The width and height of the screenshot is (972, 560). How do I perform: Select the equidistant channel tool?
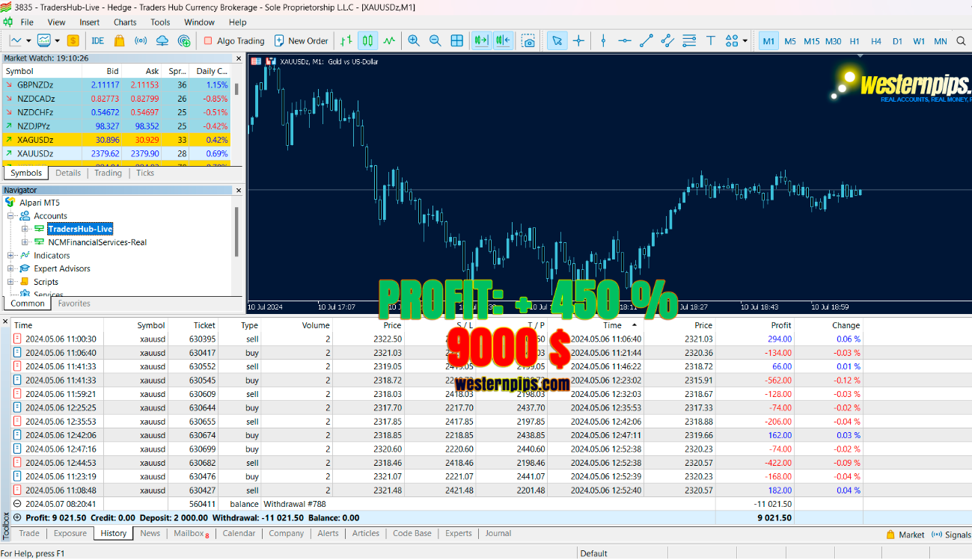[668, 40]
